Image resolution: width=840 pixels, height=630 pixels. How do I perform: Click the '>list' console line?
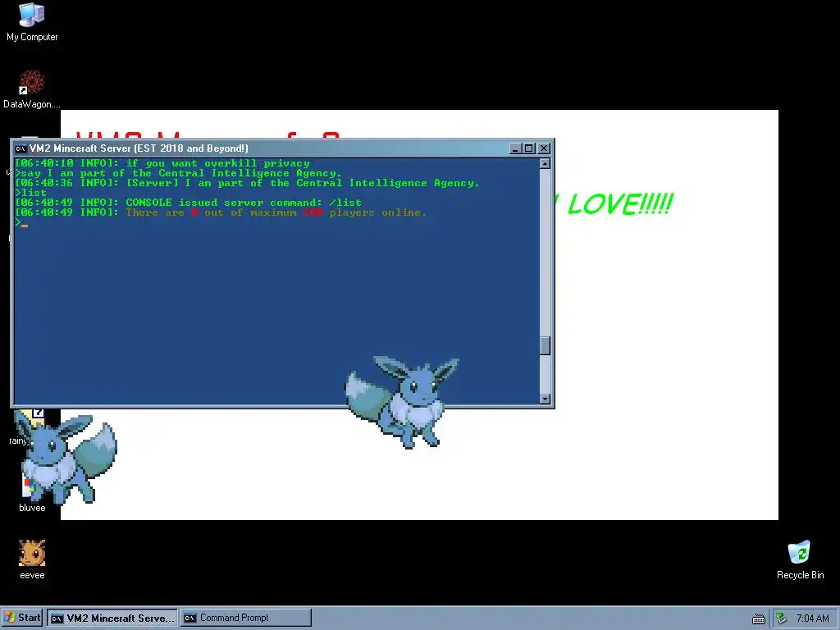pyautogui.click(x=31, y=193)
